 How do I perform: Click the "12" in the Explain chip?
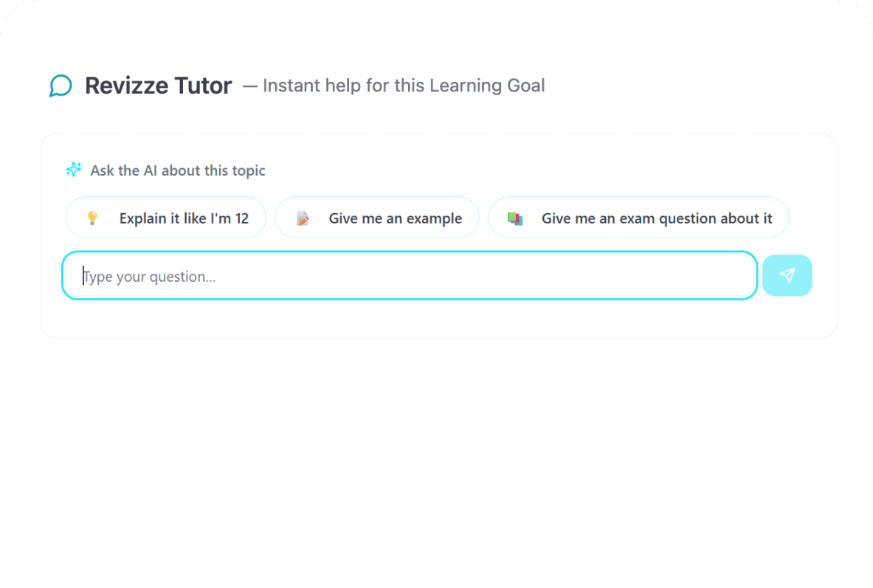click(241, 218)
